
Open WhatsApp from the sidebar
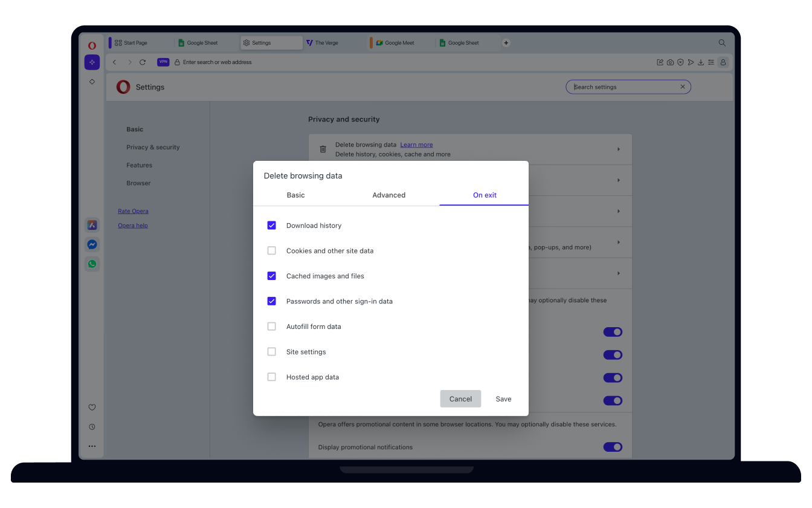(92, 264)
